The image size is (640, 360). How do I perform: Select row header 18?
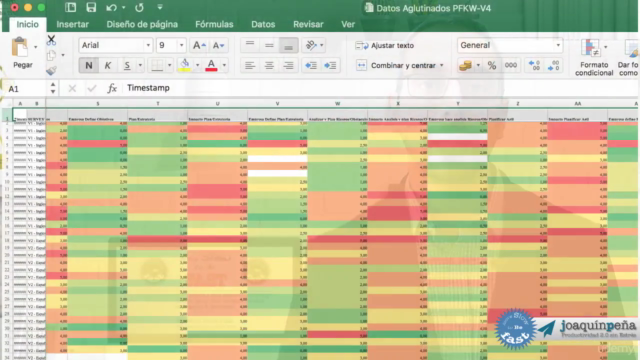tap(7, 240)
